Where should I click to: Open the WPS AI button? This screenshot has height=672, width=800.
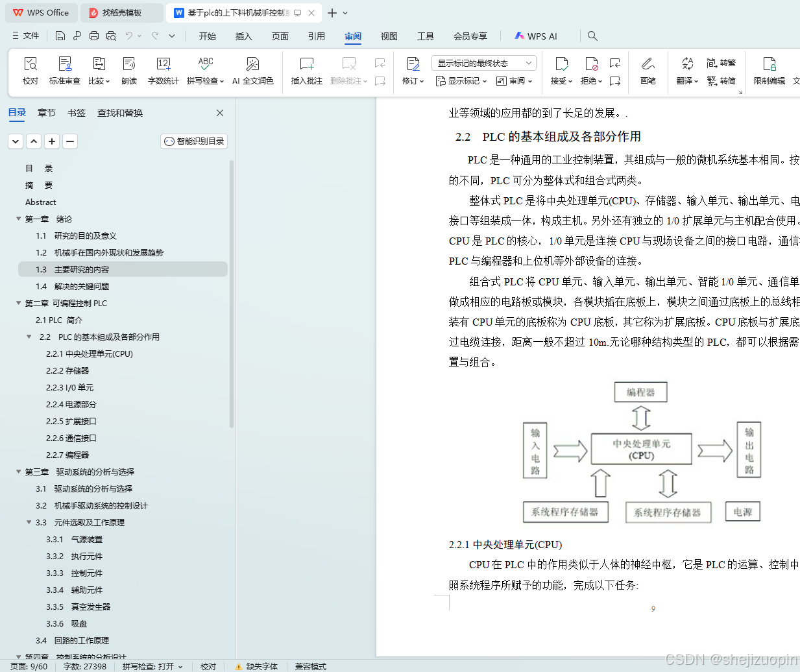536,36
